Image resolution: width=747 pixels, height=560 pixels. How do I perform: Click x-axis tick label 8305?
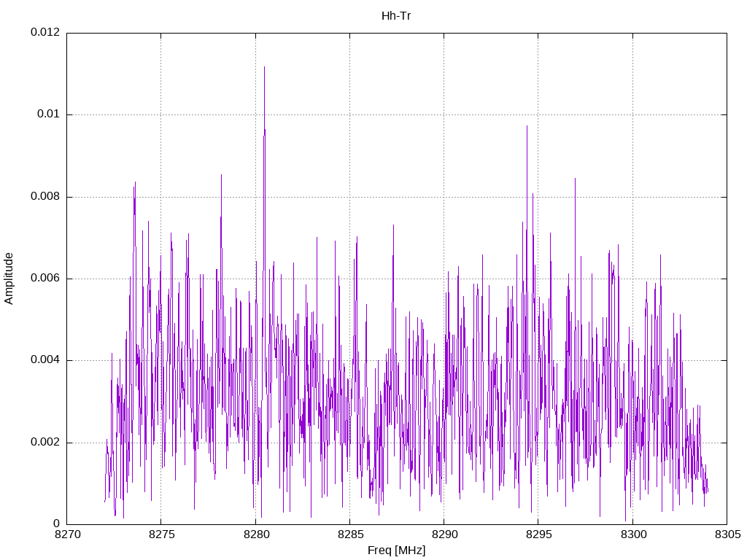727,534
